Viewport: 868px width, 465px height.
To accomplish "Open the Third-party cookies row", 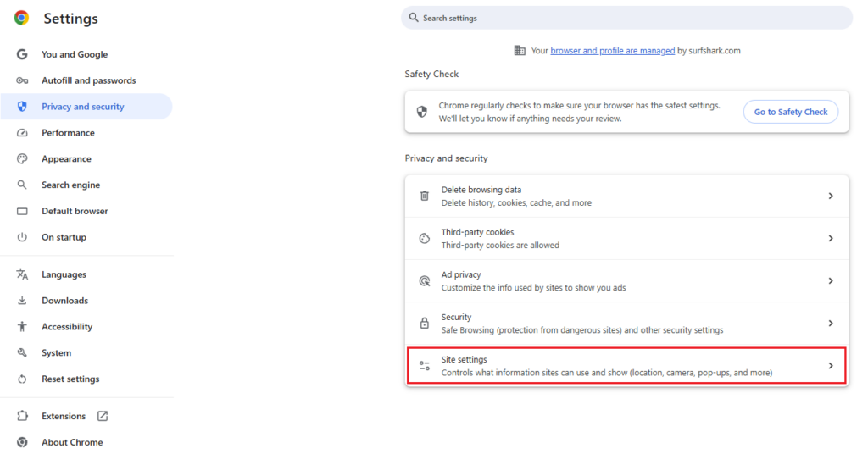I will point(626,238).
